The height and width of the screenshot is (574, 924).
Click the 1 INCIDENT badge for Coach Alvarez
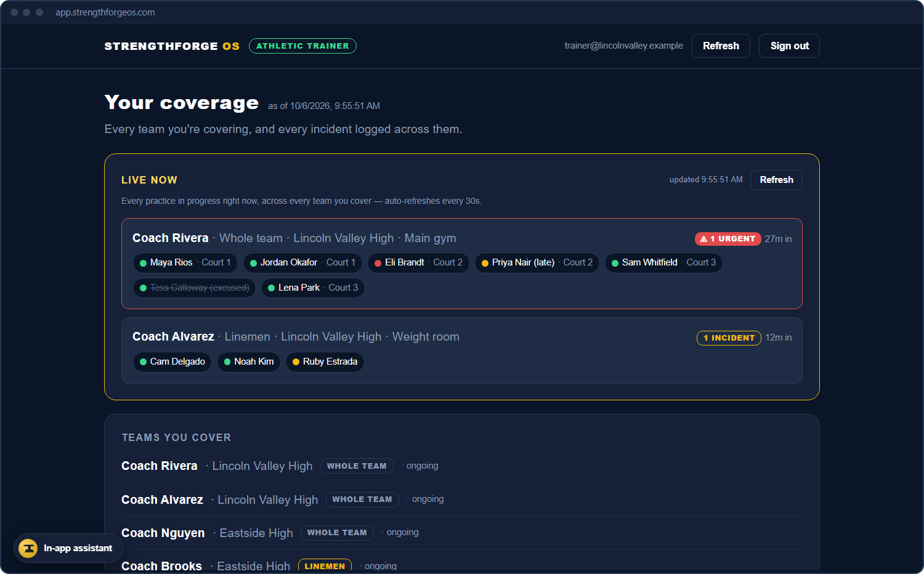[729, 338]
